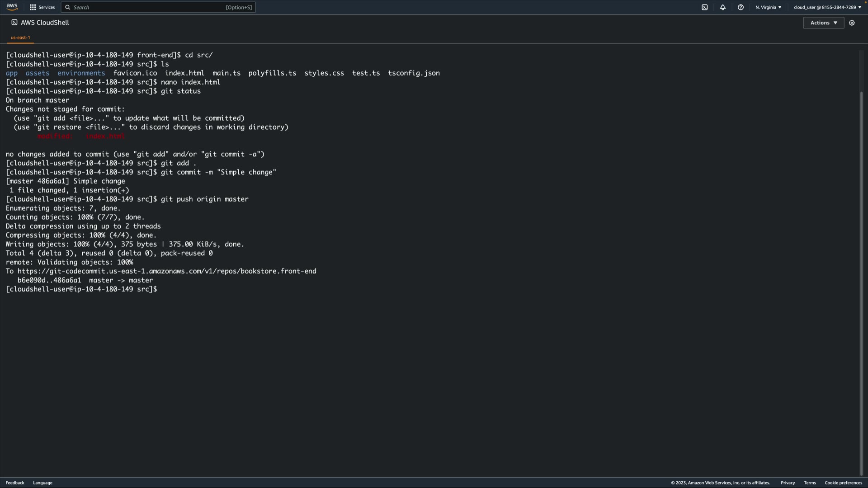Viewport: 868px width, 488px height.
Task: Open the help question mark menu
Action: tap(741, 7)
